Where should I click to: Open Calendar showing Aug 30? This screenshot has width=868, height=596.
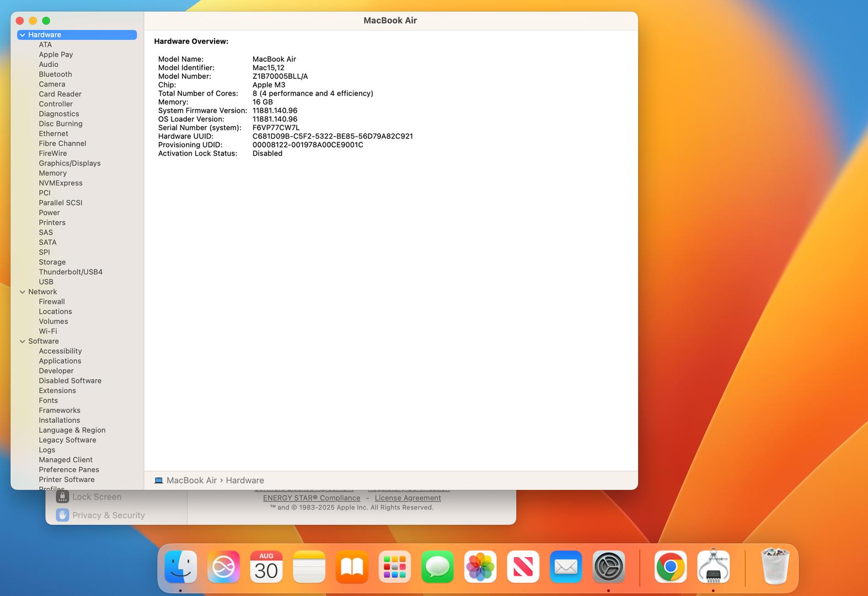[x=266, y=567]
